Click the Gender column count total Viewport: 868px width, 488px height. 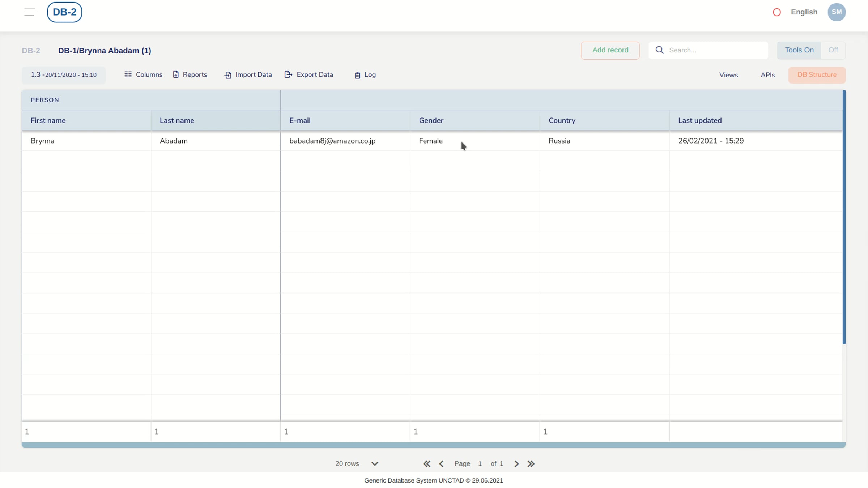point(475,432)
